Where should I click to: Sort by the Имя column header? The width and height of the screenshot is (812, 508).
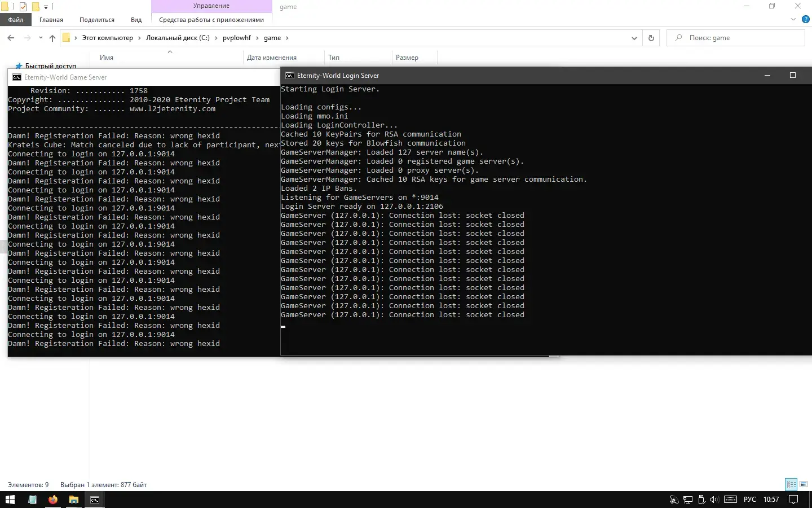[107, 58]
